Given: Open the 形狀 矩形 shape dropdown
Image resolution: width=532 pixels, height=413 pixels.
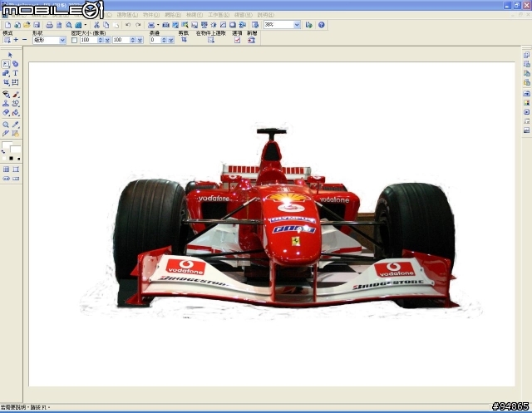Looking at the screenshot, I should [62, 40].
